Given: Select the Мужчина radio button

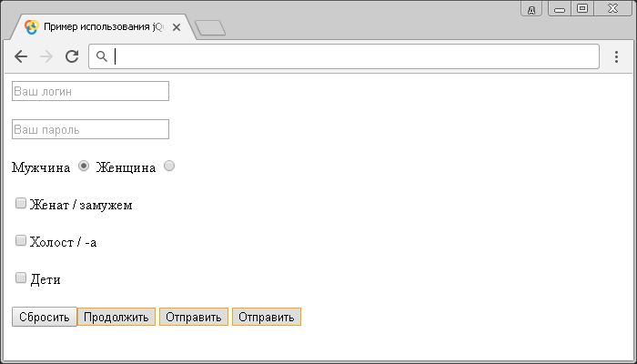Looking at the screenshot, I should 84,166.
